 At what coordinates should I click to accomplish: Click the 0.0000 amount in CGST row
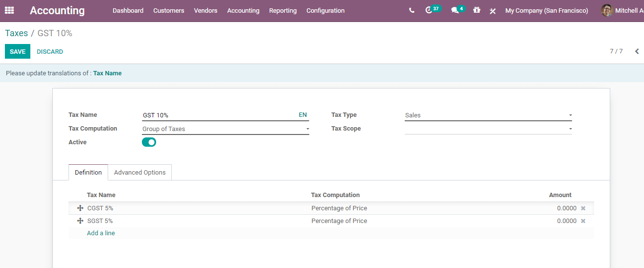coord(567,208)
